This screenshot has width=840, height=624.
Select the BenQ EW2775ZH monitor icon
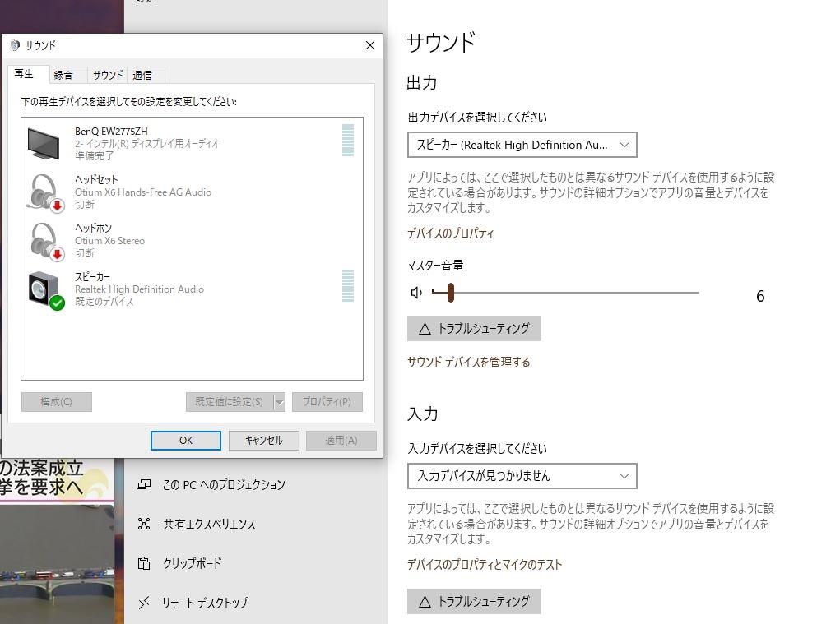click(x=44, y=143)
